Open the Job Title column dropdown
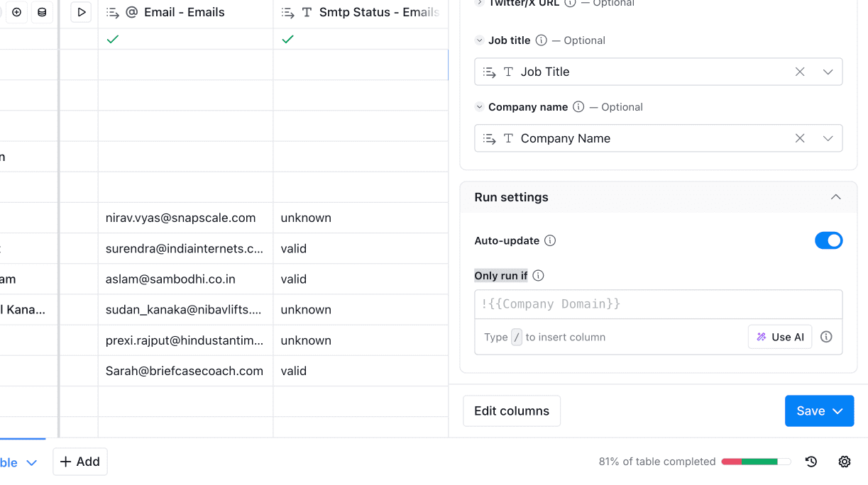Screen dimensions: 868x485 (x=828, y=72)
